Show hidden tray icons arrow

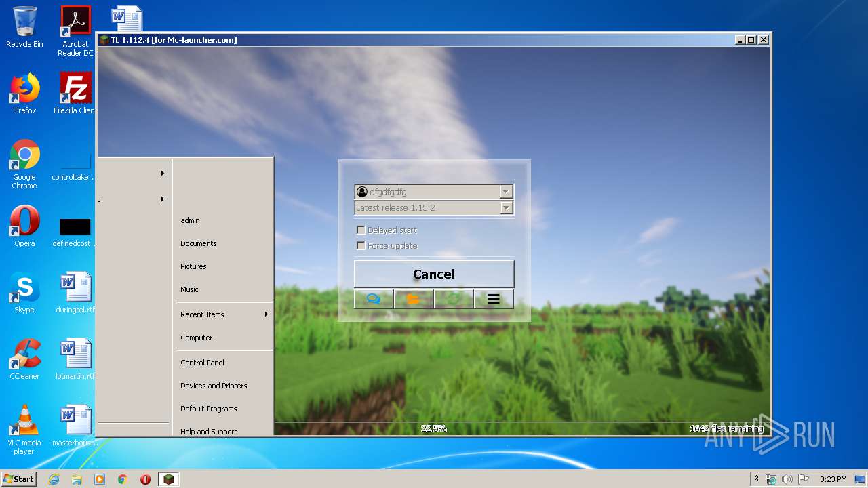coord(756,479)
